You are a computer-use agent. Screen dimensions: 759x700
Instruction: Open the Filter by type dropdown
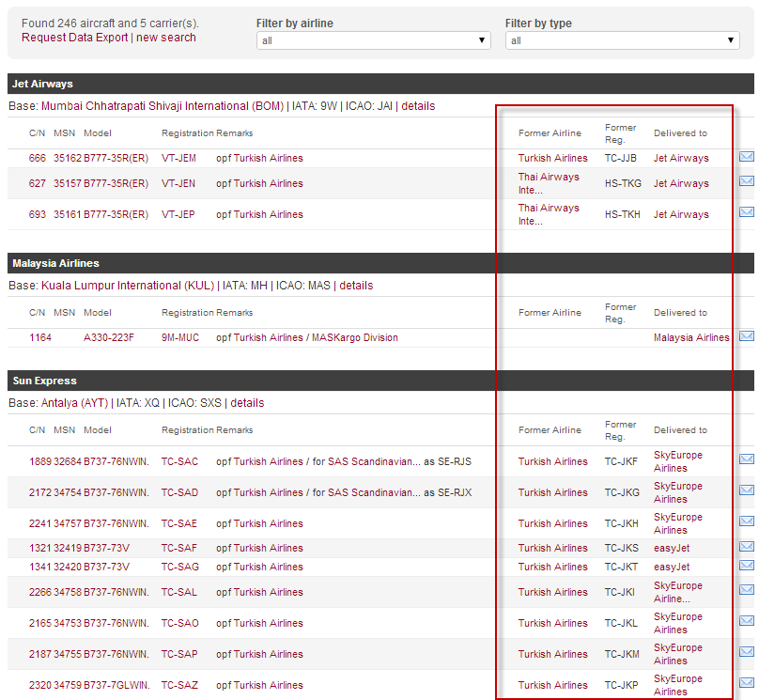(622, 40)
